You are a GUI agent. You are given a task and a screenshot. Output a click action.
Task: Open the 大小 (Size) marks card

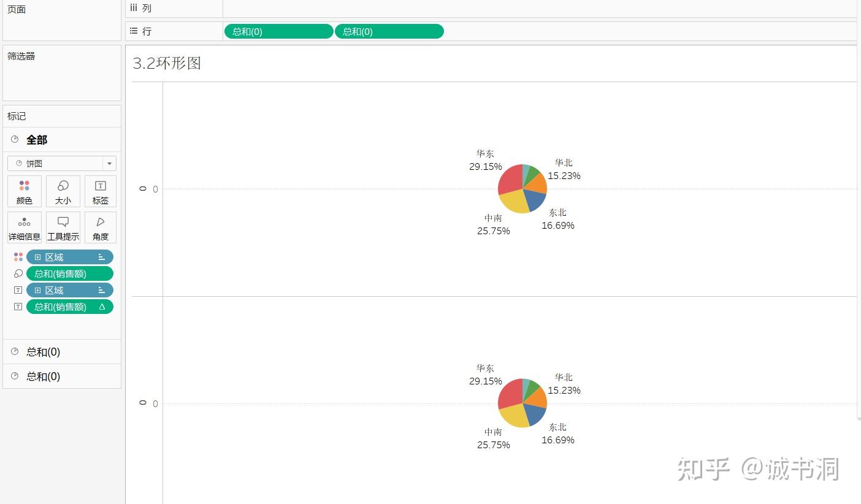coord(63,191)
